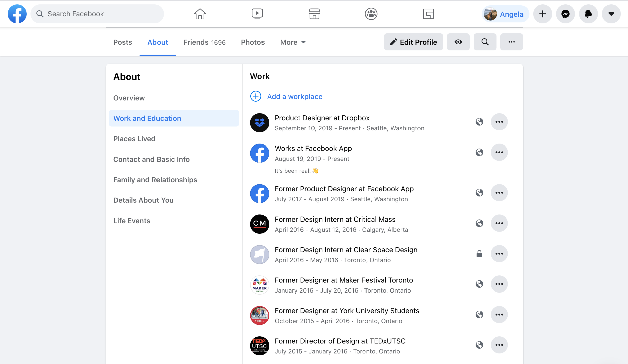Open privacy globe for Dropbox entry
Screen dimensions: 628x364
pyautogui.click(x=479, y=122)
